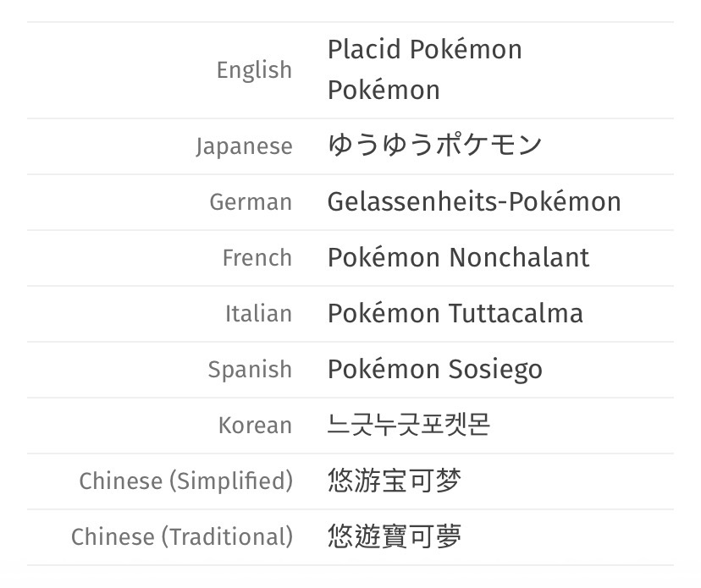Select the simplified Chinese name 悠游宝可梦
Viewport: 701px width, 588px height.
point(395,481)
